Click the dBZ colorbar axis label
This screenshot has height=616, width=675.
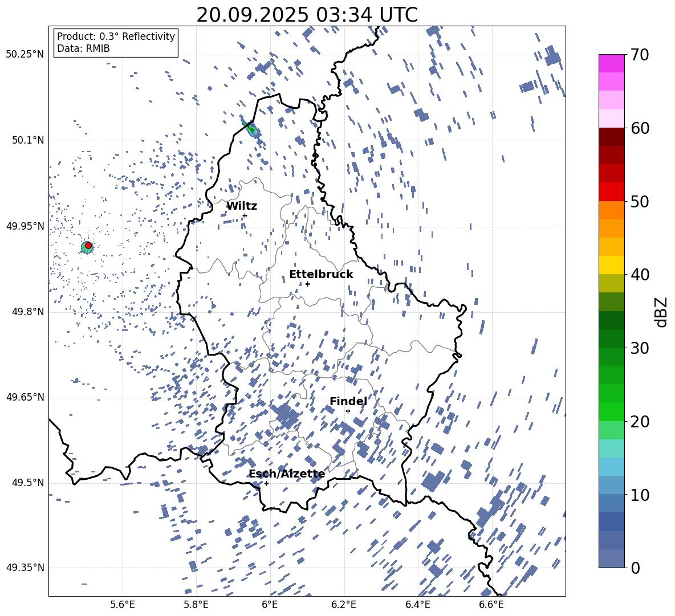661,312
